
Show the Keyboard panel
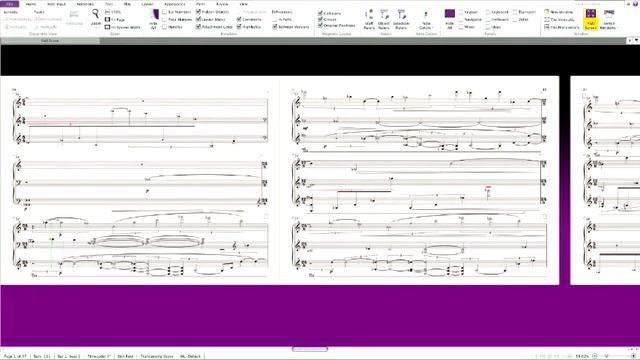(x=497, y=12)
